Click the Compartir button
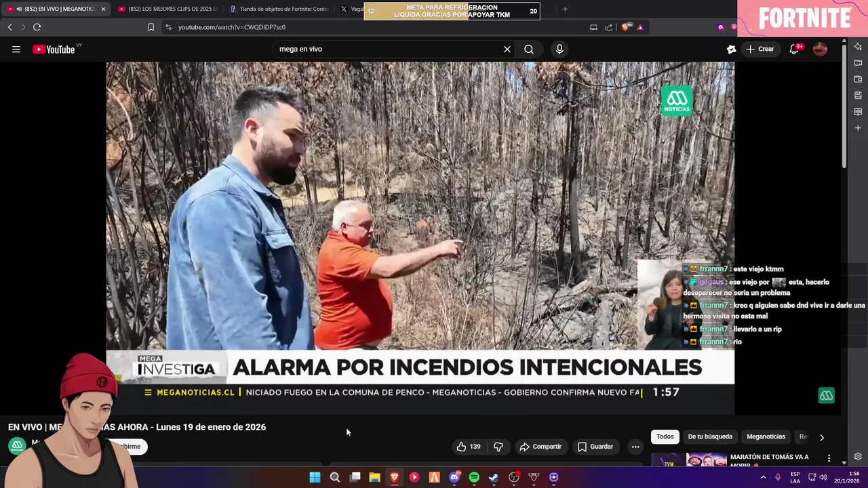Screen dimensions: 868x488 pos(540,447)
